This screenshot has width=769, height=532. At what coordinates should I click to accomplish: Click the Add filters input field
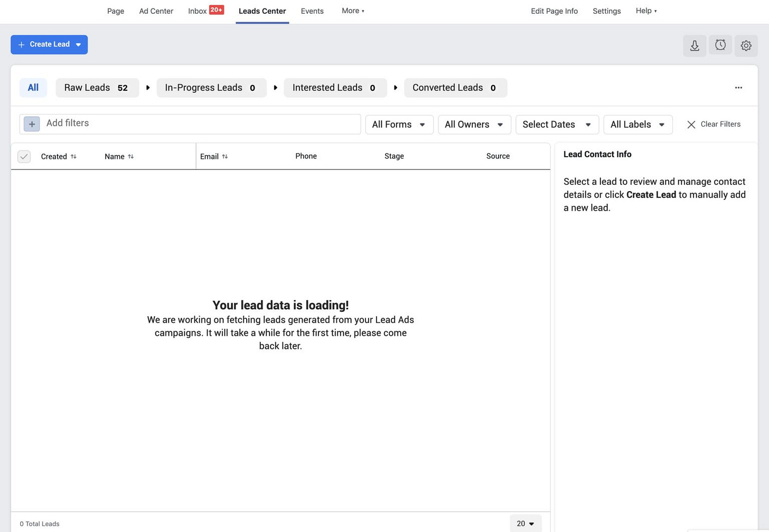coord(201,124)
